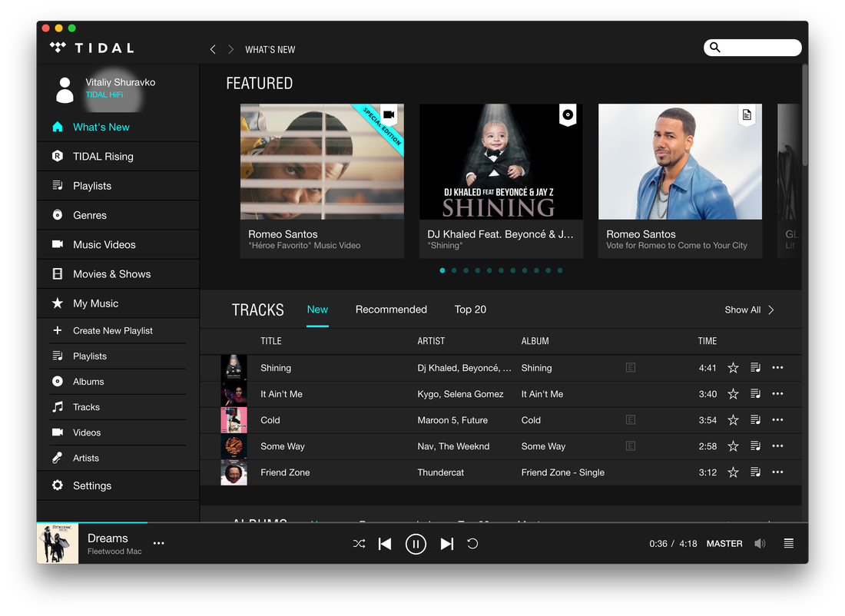The height and width of the screenshot is (616, 845).
Task: Open more options for Some Way
Action: [777, 446]
